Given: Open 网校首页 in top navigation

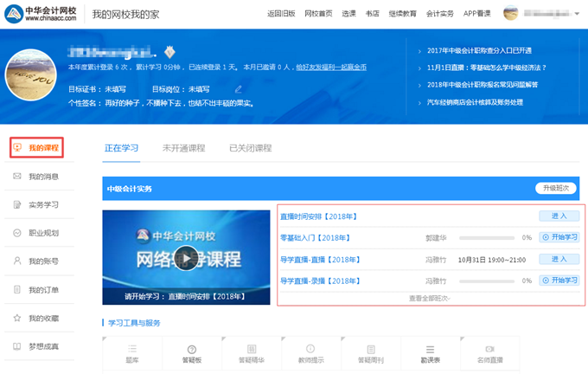Looking at the screenshot, I should [x=318, y=14].
